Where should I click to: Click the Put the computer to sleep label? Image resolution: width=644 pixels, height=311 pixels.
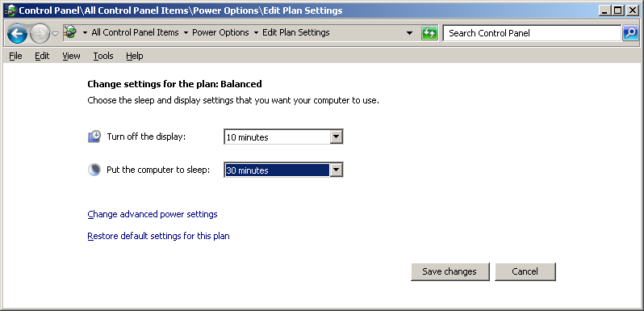158,170
